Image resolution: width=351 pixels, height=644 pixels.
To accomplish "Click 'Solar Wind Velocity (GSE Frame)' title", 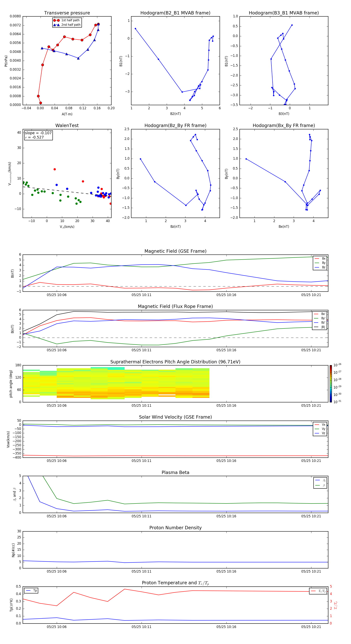I will (x=175, y=417).
